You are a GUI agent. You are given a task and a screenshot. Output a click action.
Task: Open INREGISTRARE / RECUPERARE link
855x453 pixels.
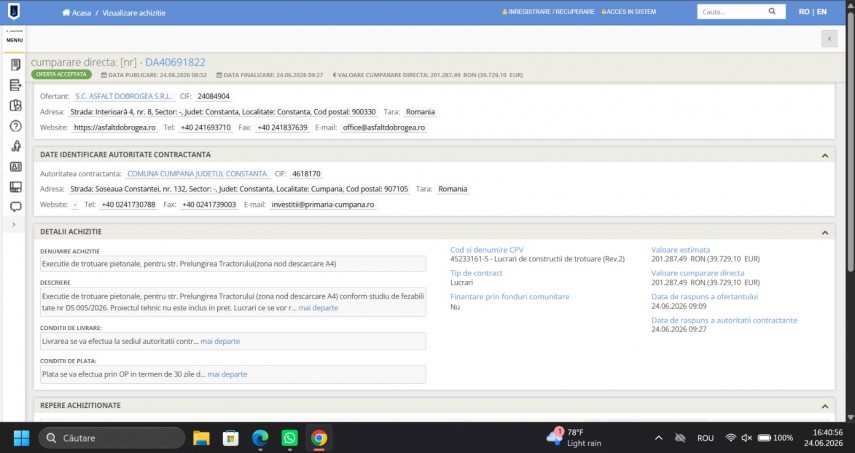(x=548, y=11)
